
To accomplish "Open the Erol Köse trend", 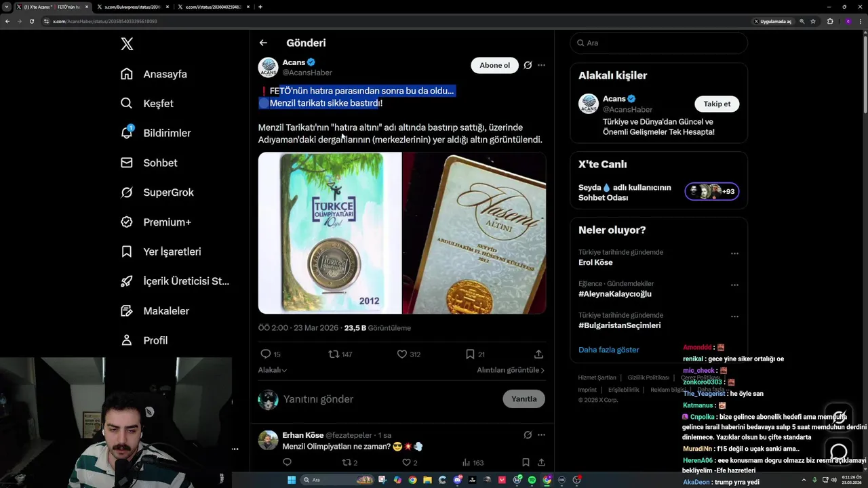I will coord(595,262).
